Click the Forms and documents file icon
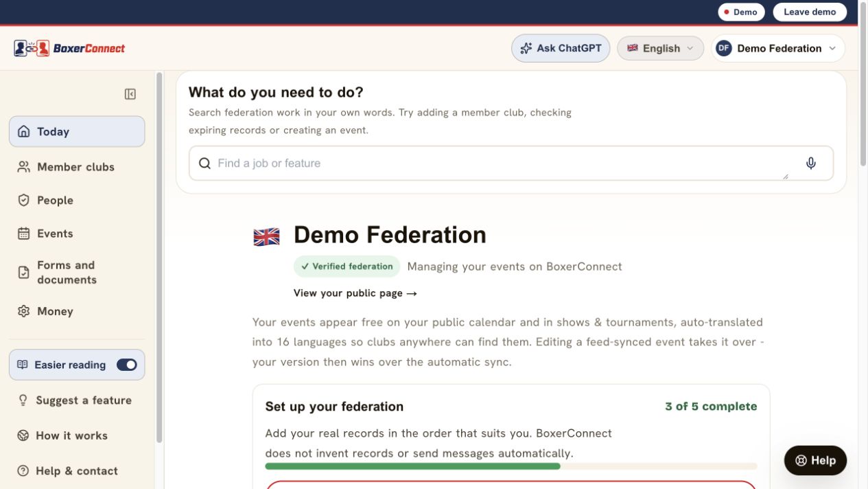868x489 pixels. [x=24, y=273]
